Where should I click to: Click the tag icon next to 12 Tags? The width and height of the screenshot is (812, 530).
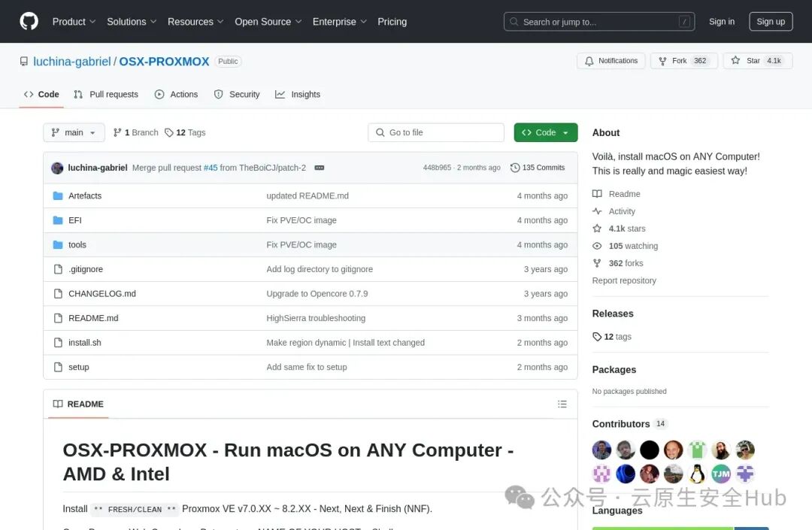click(169, 132)
